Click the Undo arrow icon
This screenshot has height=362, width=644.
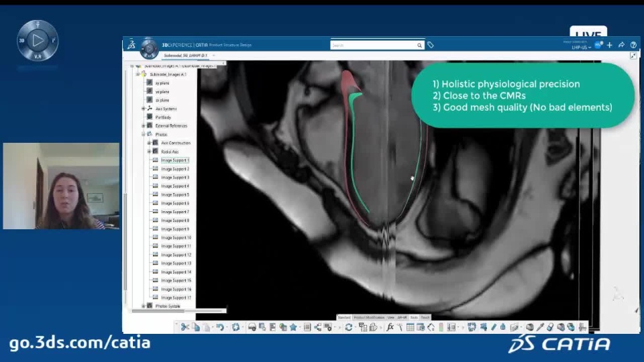click(x=220, y=327)
